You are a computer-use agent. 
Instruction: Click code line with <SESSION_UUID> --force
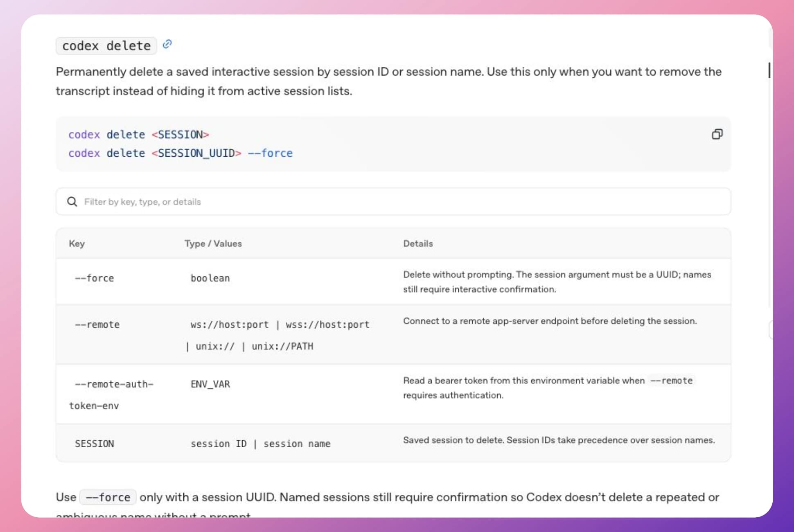tap(180, 153)
